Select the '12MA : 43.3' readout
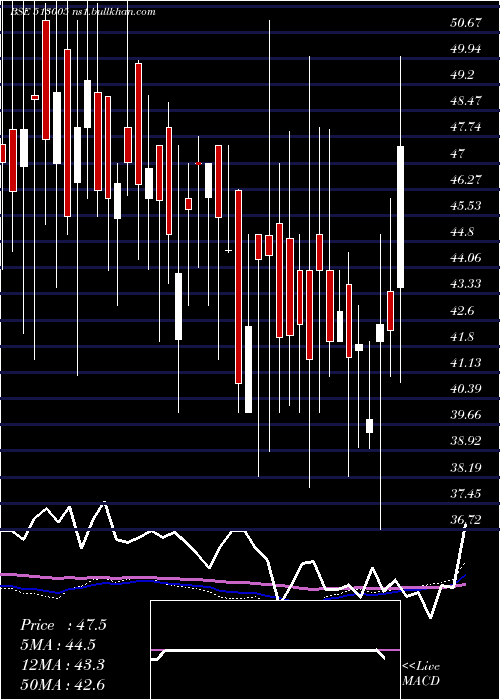This screenshot has width=500, height=700. pos(62,665)
